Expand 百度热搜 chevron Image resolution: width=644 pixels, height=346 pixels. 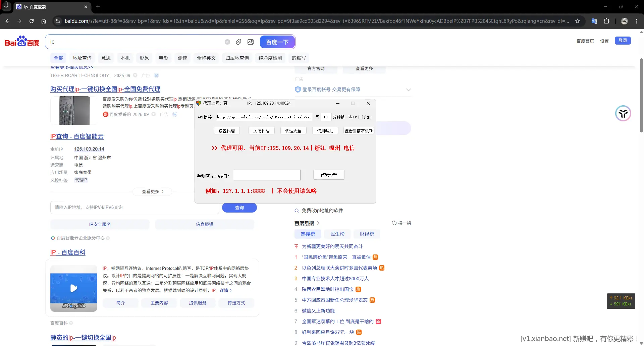(318, 223)
